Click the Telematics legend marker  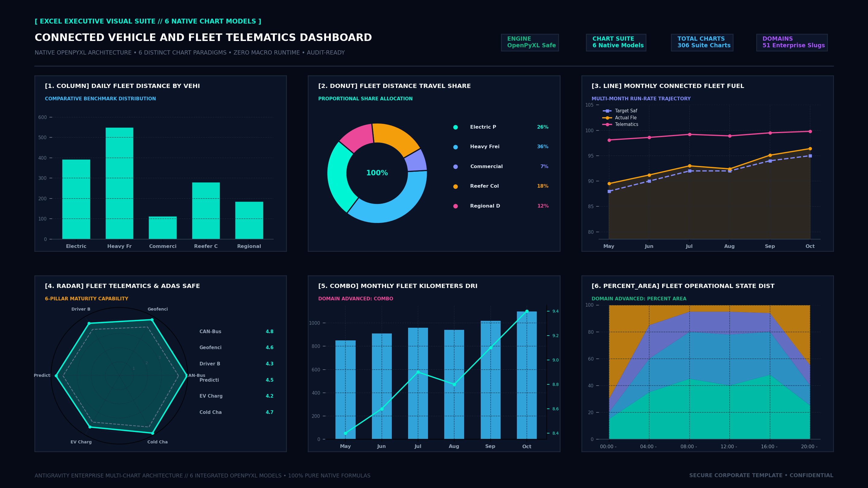pyautogui.click(x=607, y=125)
